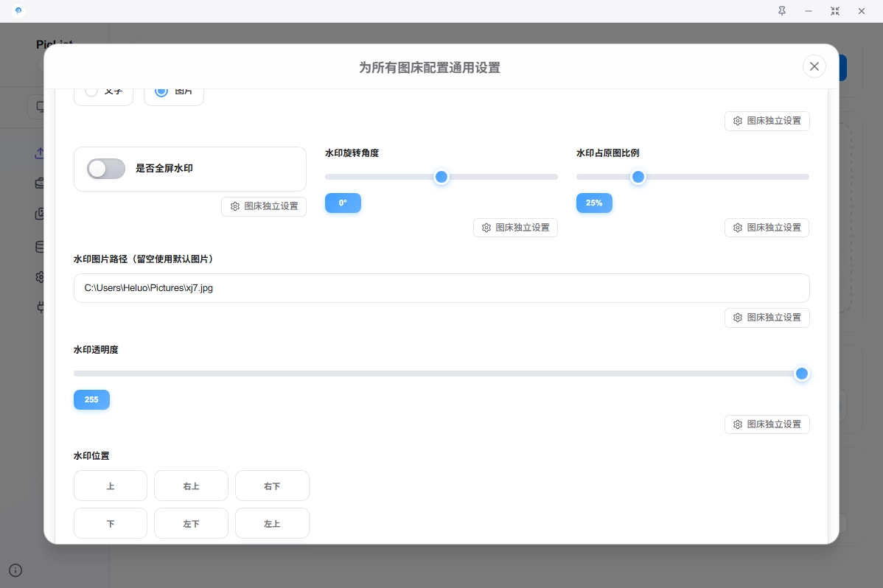Open 图床独立设置 under the 水印占原图比例 slider
The height and width of the screenshot is (588, 883).
tap(767, 228)
